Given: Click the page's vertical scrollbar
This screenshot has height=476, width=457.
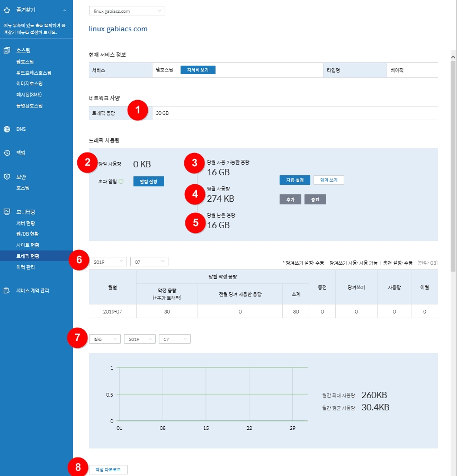Looking at the screenshot, I should click(x=453, y=159).
